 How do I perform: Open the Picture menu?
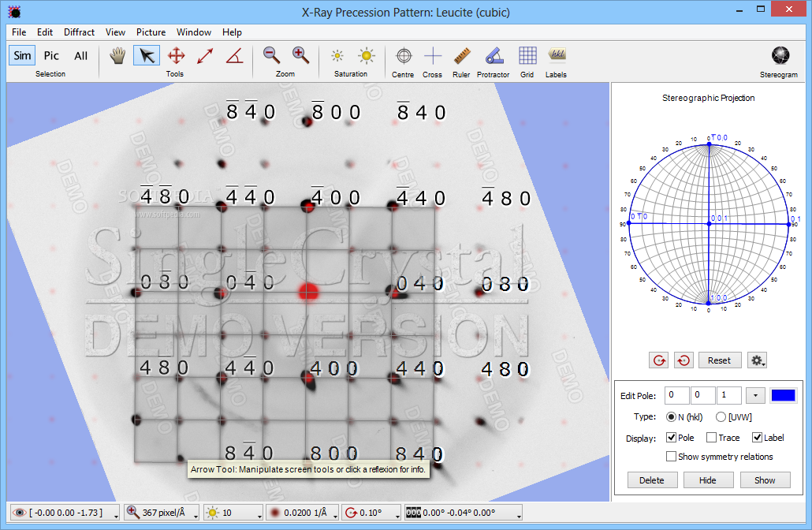(151, 32)
